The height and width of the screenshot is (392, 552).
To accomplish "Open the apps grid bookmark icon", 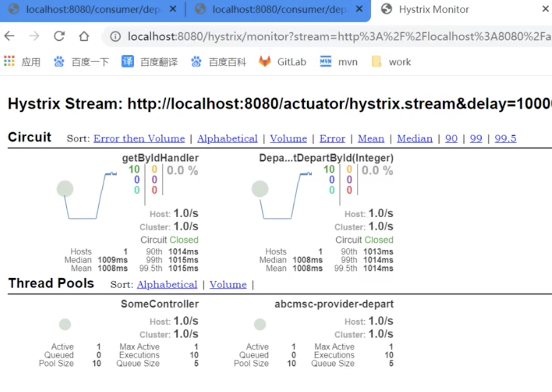I will click(9, 61).
